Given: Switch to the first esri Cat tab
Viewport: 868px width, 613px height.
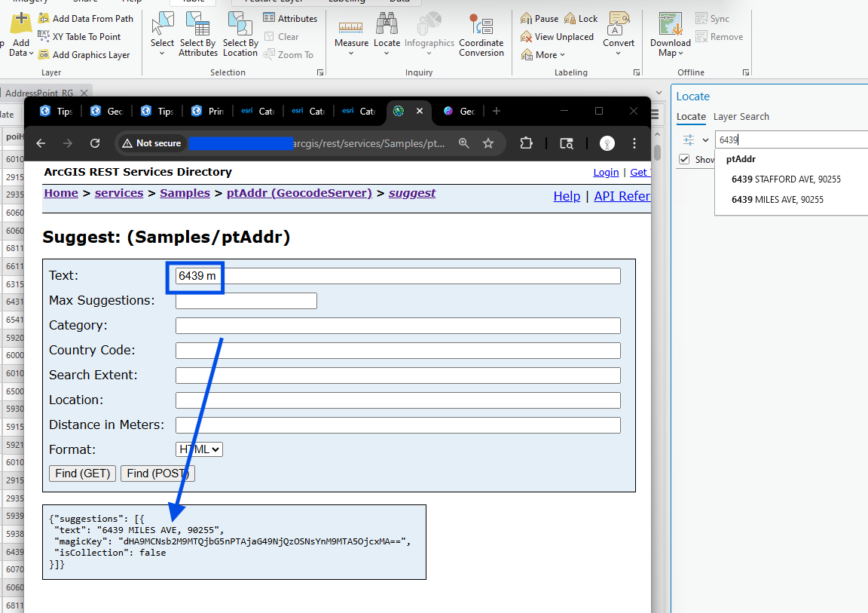Looking at the screenshot, I should [258, 112].
